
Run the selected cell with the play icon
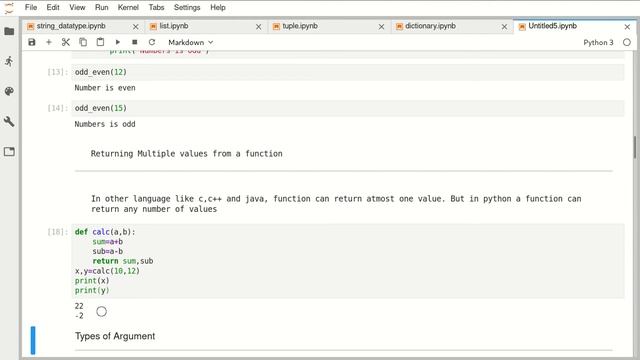118,42
